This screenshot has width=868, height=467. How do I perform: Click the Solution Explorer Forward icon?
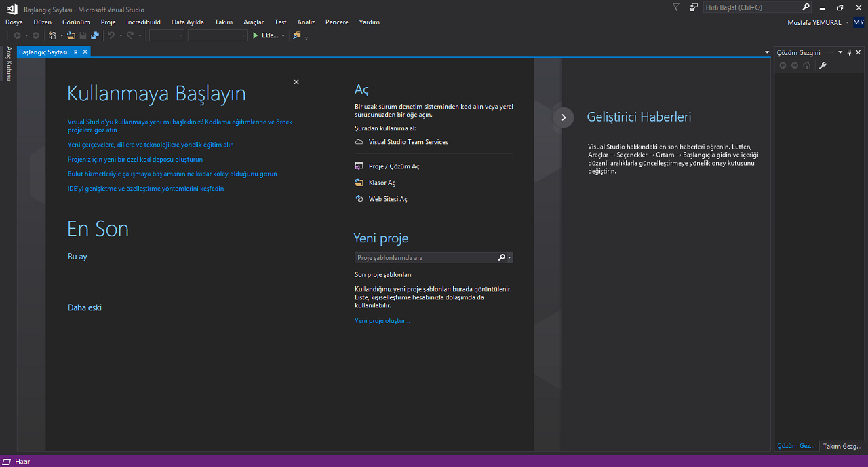click(795, 66)
